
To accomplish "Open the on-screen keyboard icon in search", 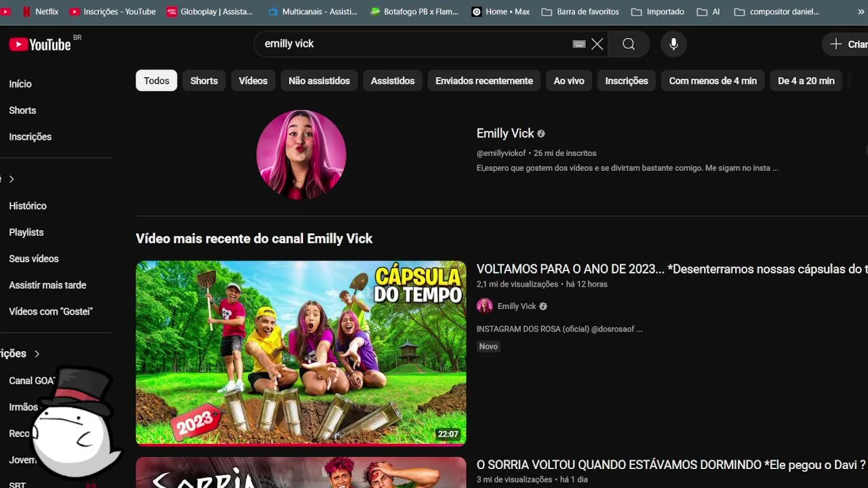I will pos(578,44).
